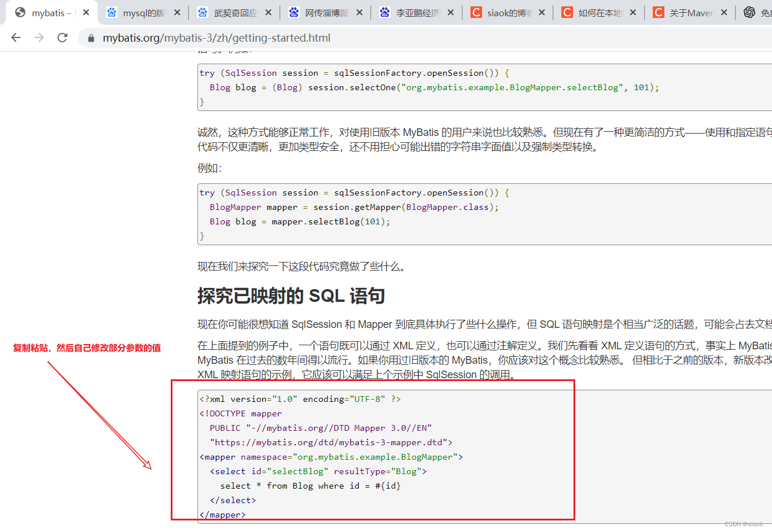Click the select id="selectBlog" line
Screen dimensions: 772x532
coord(318,471)
